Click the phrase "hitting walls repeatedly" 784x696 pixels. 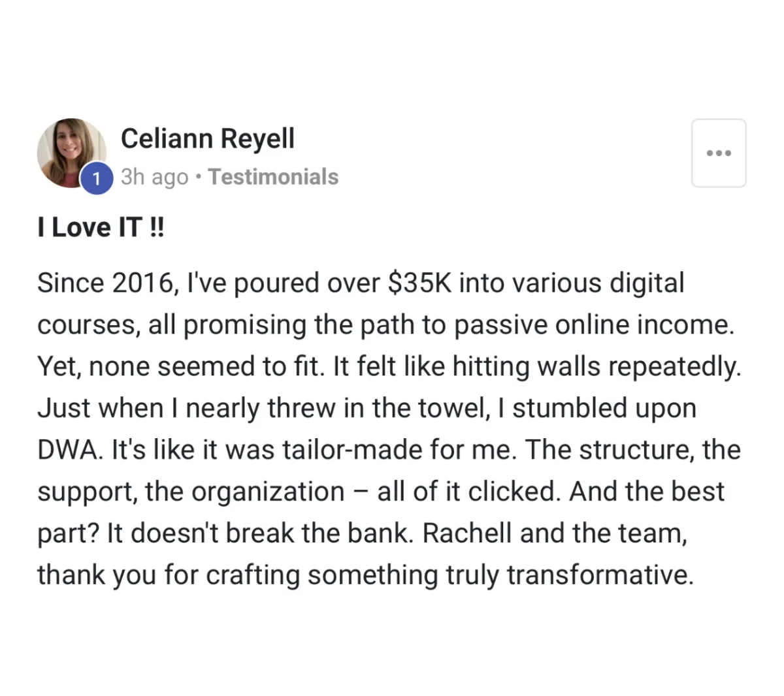pos(596,367)
